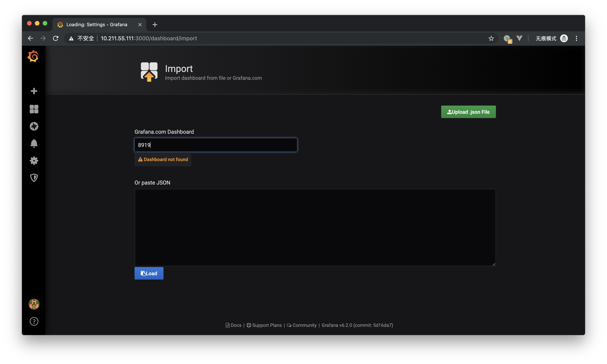Click the blue Load button
The height and width of the screenshot is (364, 607).
pyautogui.click(x=149, y=273)
